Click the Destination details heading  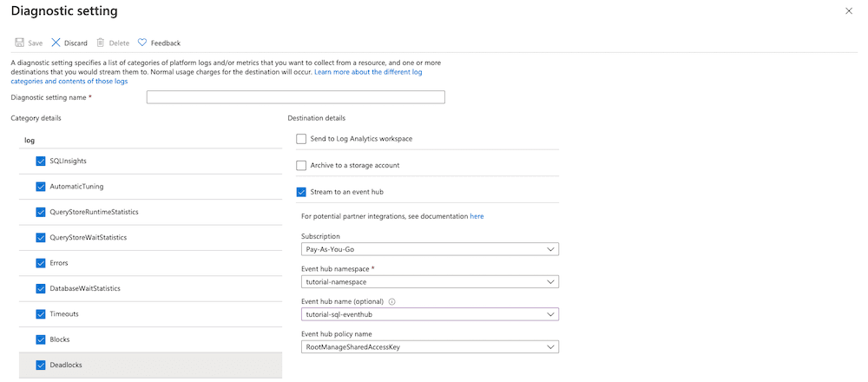click(x=317, y=118)
